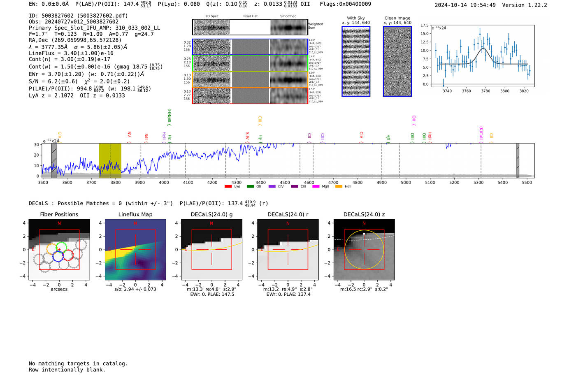Click the 2D Spec column header
Screen dimensions: 576x392
(x=212, y=16)
